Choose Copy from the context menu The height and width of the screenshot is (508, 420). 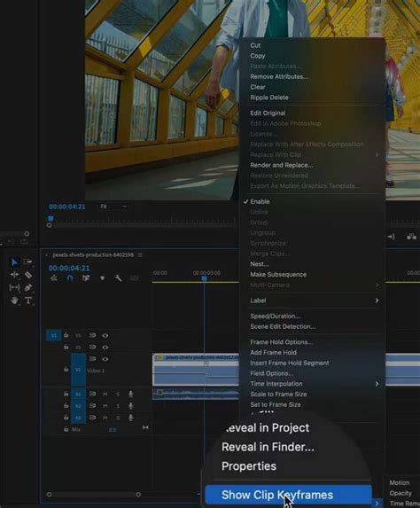click(x=258, y=56)
